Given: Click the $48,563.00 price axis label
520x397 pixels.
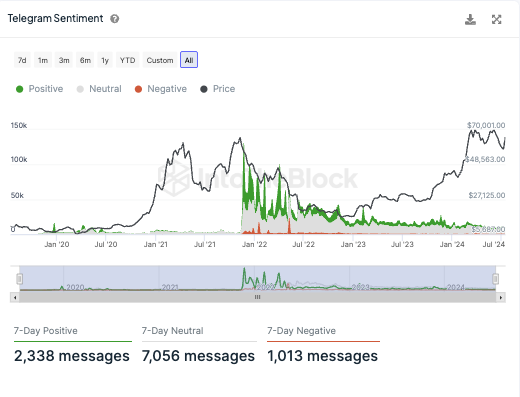Looking at the screenshot, I should click(x=485, y=159).
